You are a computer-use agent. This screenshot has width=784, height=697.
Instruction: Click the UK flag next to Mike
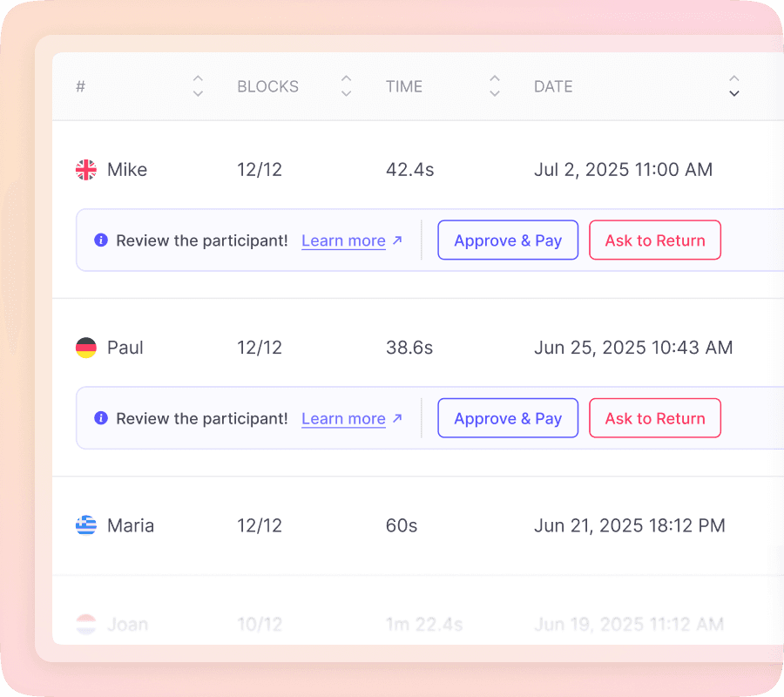coord(85,170)
